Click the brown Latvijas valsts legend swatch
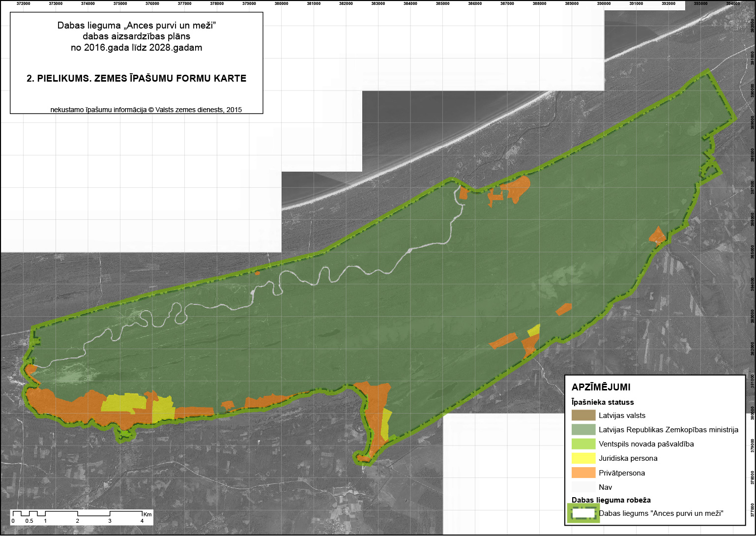The width and height of the screenshot is (756, 536). [583, 416]
